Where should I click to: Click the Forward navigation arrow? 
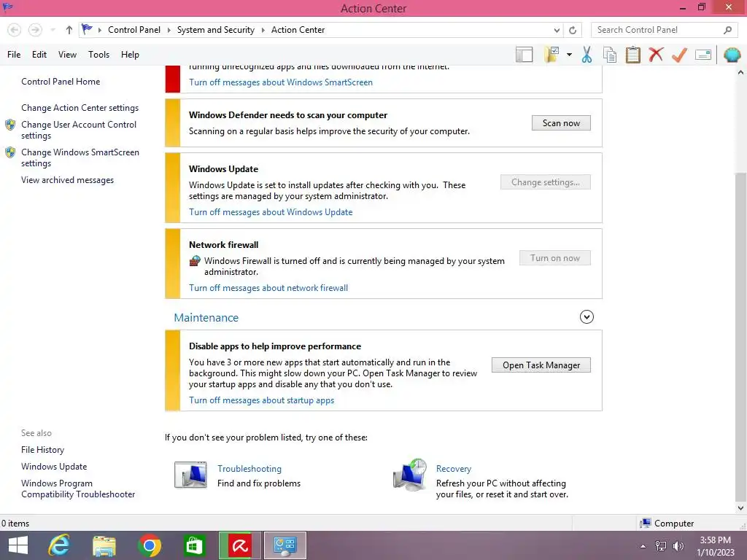tap(35, 30)
